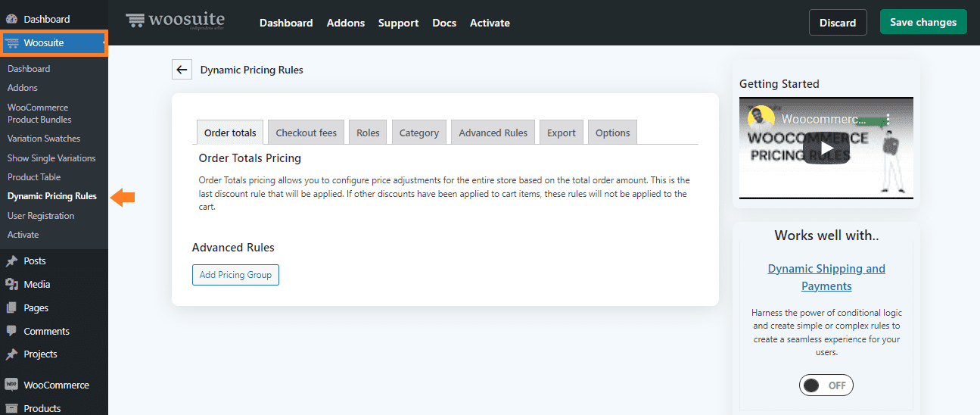Toggle the Dynamic Shipping and Payments switch

pos(826,385)
